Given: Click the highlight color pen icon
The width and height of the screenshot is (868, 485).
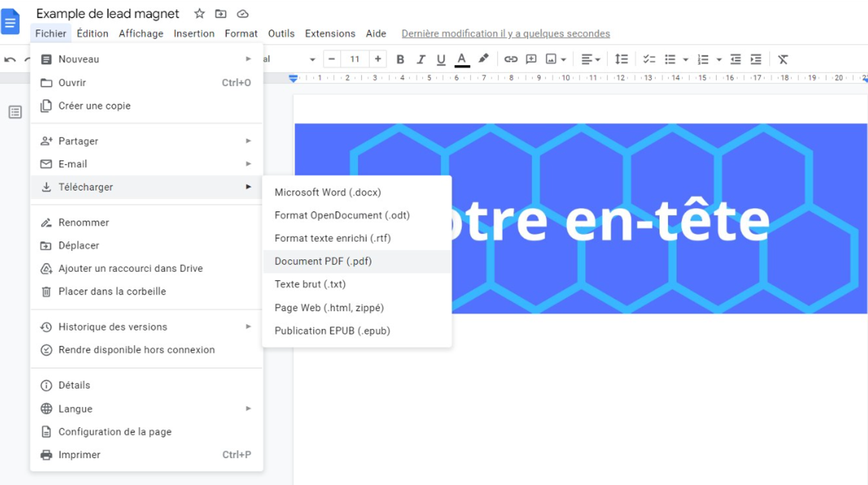Looking at the screenshot, I should 483,59.
